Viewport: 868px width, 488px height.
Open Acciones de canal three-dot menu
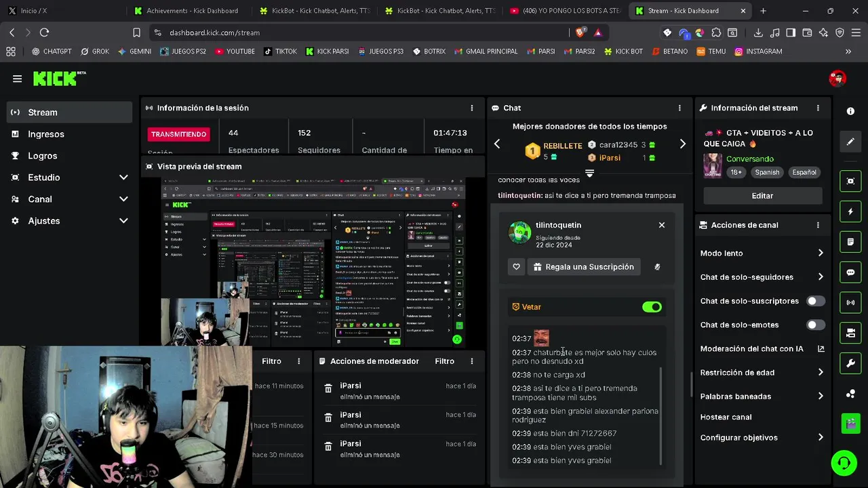click(818, 225)
